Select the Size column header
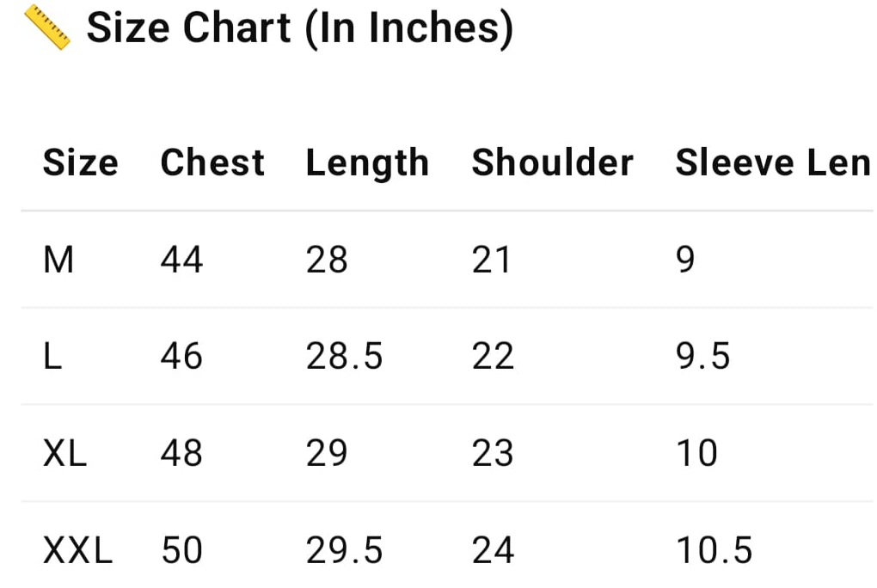The width and height of the screenshot is (877, 588). [80, 162]
